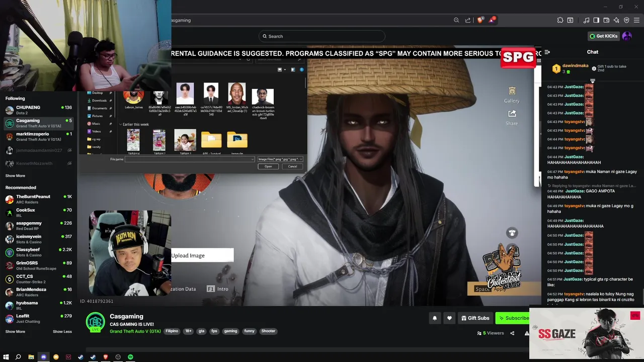Click the Upload Image button
The width and height of the screenshot is (644, 362).
click(202, 255)
